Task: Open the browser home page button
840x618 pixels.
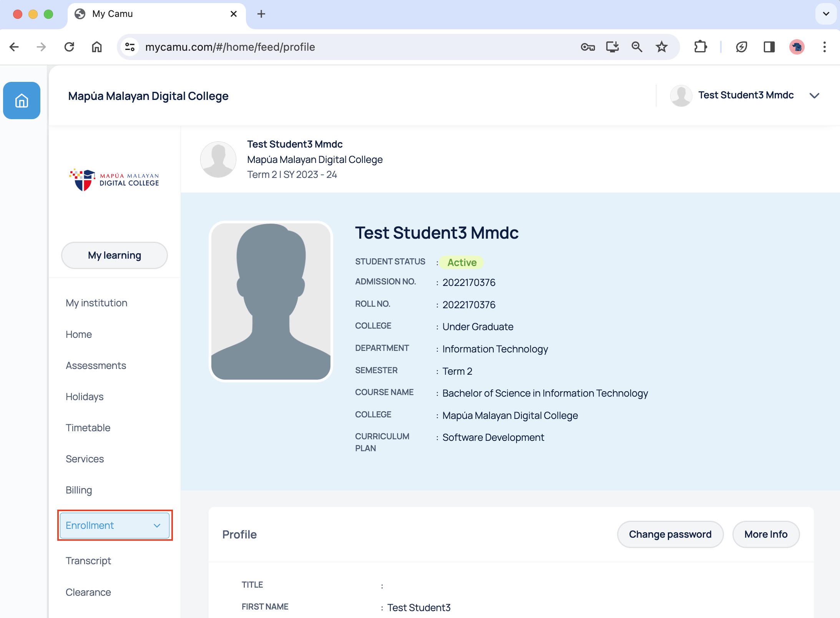Action: point(97,47)
